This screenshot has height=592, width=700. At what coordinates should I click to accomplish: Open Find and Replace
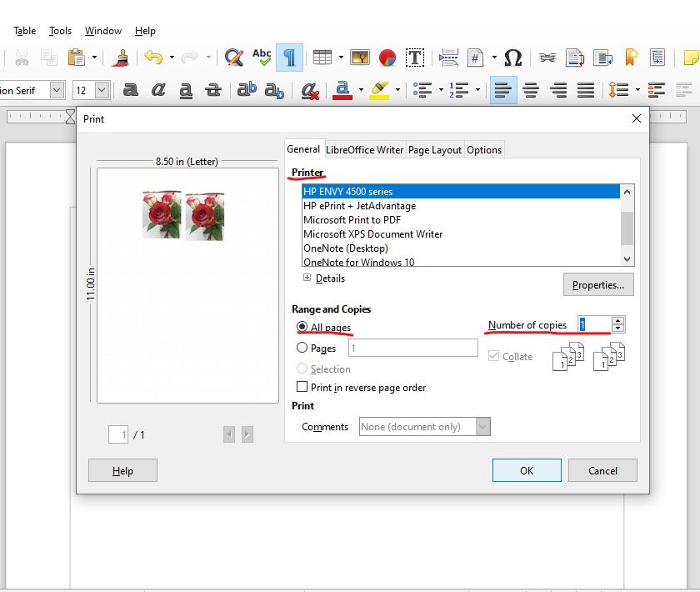point(233,58)
